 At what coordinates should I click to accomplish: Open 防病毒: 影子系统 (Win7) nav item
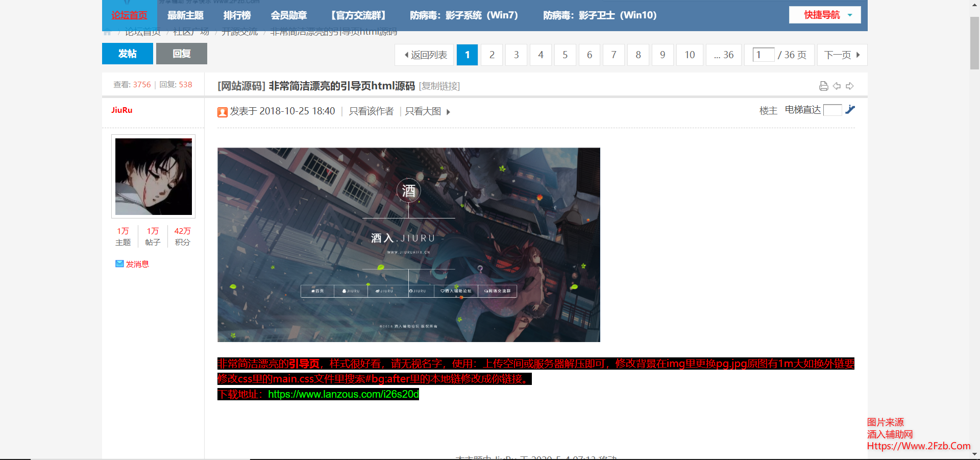click(x=464, y=15)
